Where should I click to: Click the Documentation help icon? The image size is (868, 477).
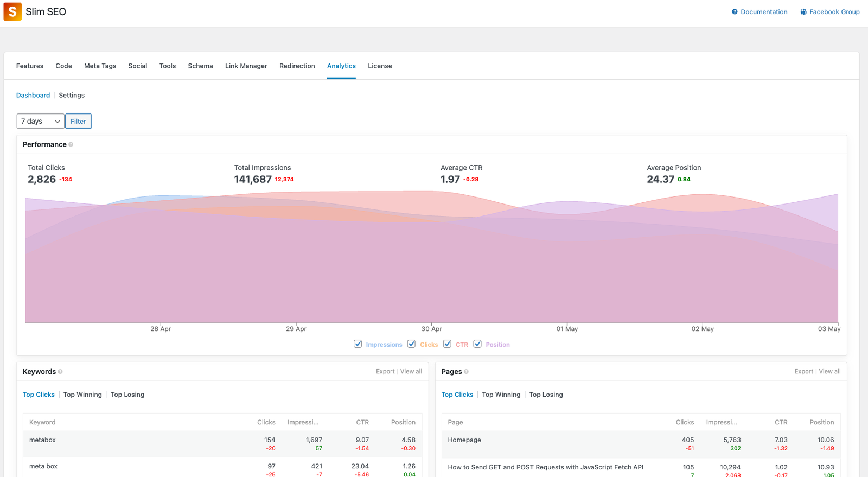click(735, 12)
